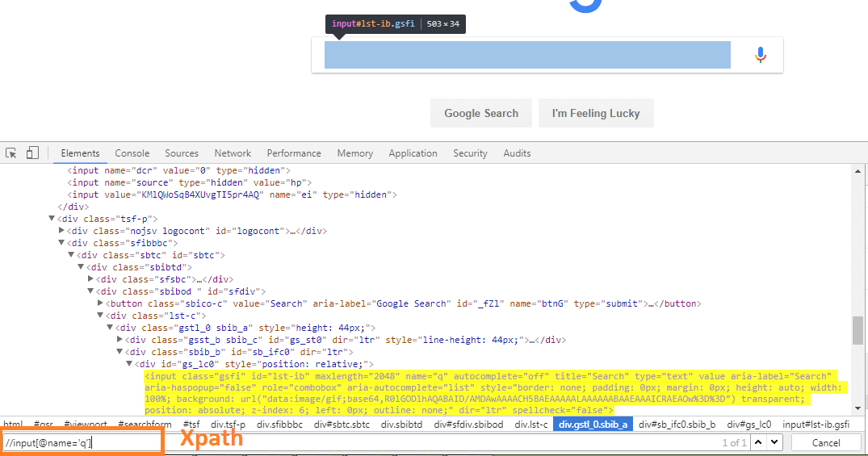Viewport: 868px width, 456px height.
Task: Open the Security tab
Action: [470, 153]
